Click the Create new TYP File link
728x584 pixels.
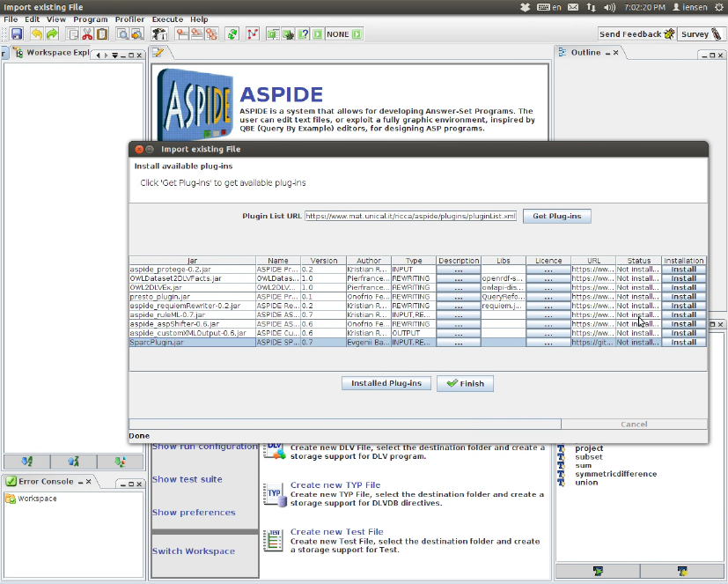click(x=335, y=485)
